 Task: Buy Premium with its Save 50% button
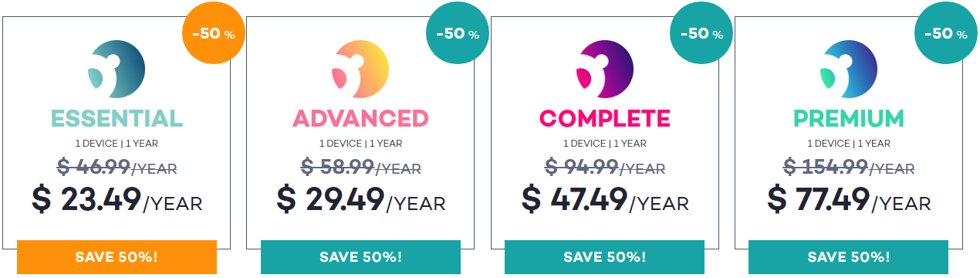coord(849,256)
